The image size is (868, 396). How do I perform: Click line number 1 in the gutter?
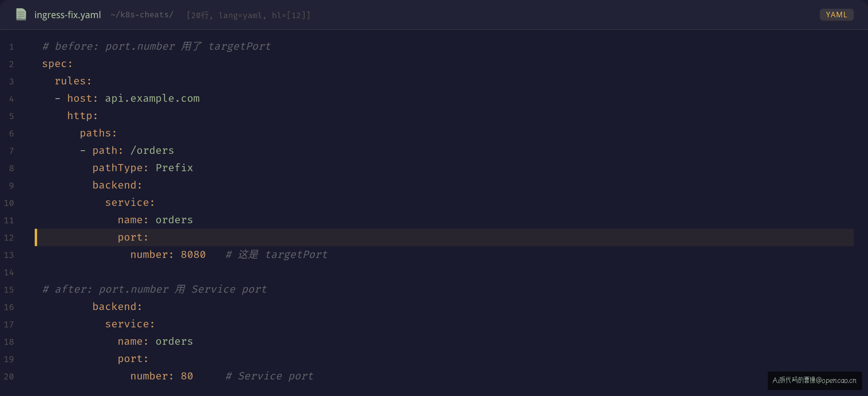coord(11,47)
